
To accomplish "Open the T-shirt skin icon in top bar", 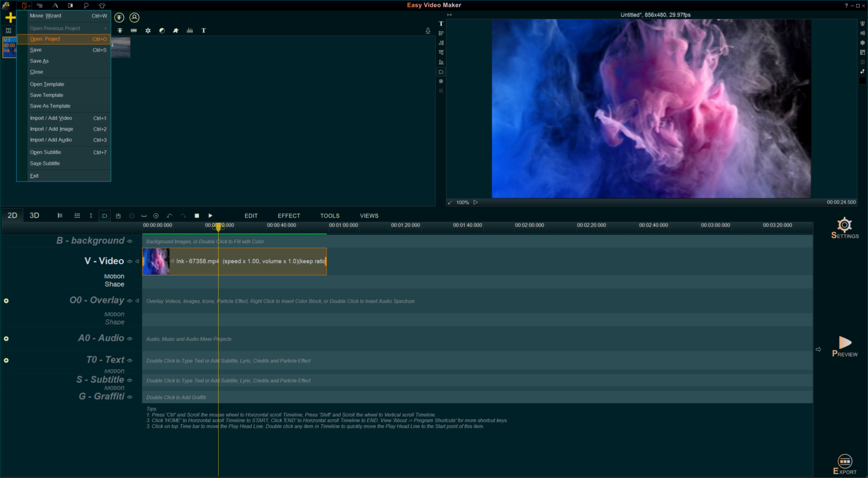I will click(102, 5).
